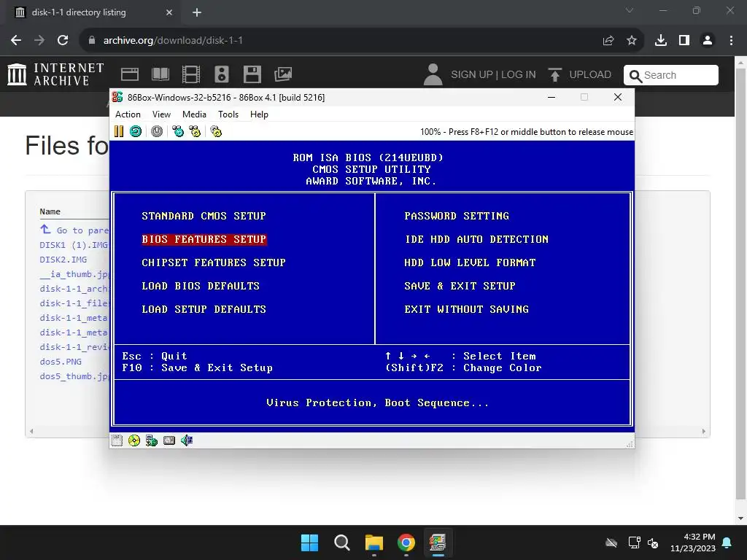Click the green hard reset icon
The width and height of the screenshot is (747, 560).
pos(135,131)
